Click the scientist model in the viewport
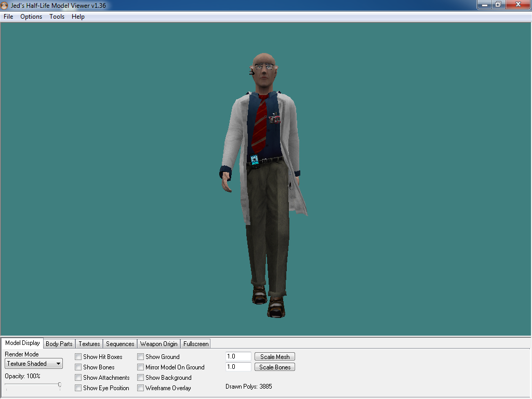The height and width of the screenshot is (399, 532). click(x=263, y=185)
